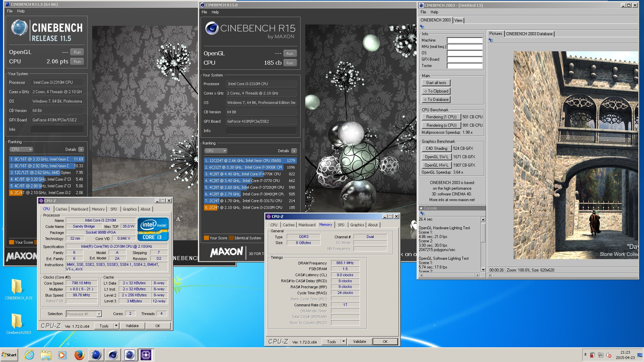The image size is (644, 362).
Task: Click the pin icon under Pictures tab
Action: (491, 40)
